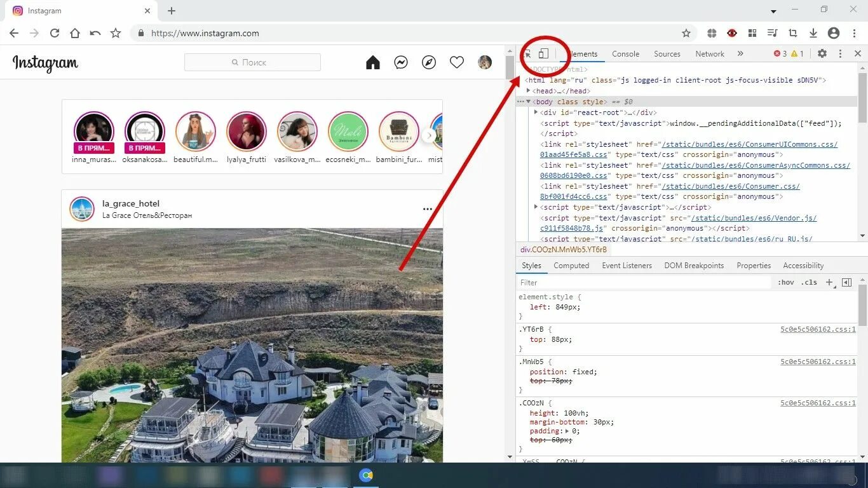This screenshot has height=488, width=868.
Task: Open the Computed styles tab
Action: click(x=571, y=266)
